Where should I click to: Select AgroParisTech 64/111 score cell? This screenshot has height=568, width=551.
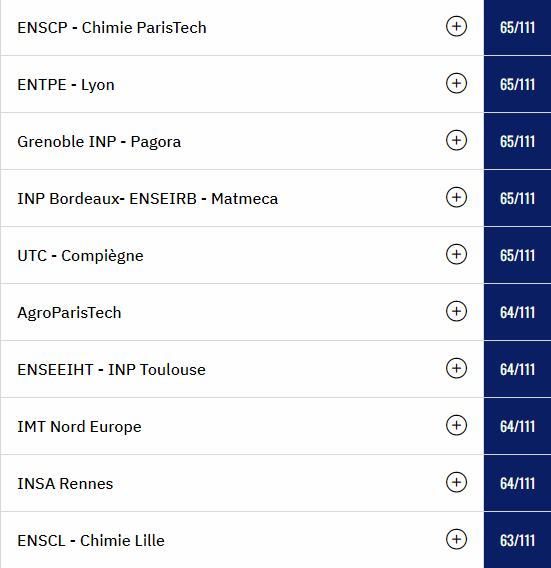tap(517, 312)
